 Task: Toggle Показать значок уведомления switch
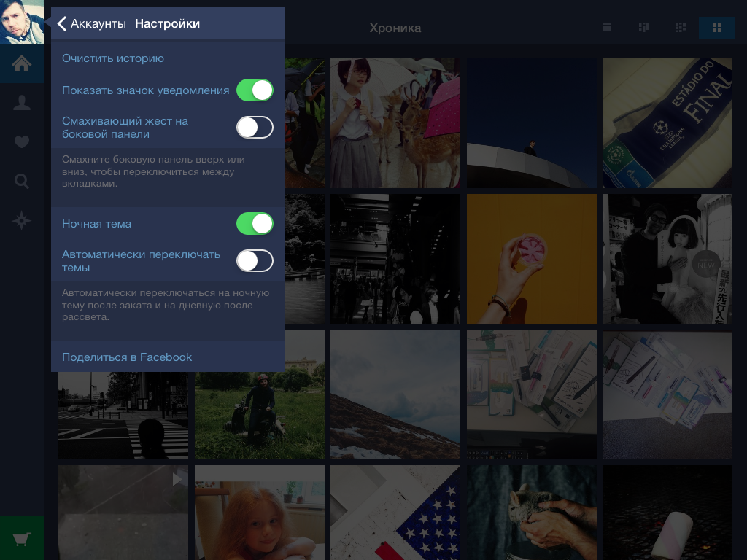pyautogui.click(x=255, y=90)
